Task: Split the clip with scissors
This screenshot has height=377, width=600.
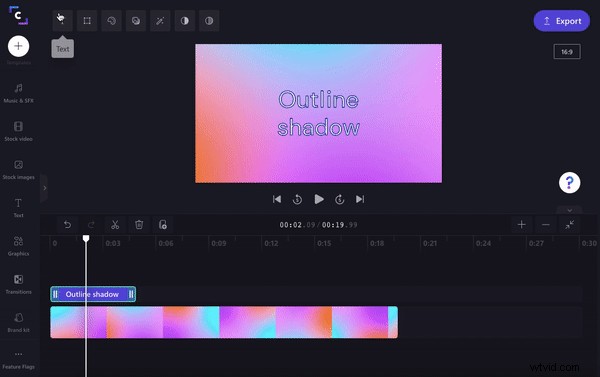Action: click(x=115, y=225)
